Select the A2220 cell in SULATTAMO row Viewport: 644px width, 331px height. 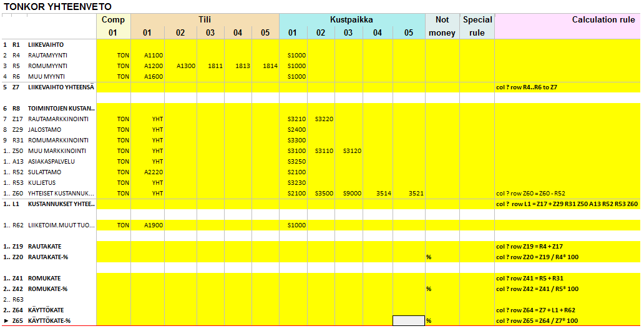154,172
